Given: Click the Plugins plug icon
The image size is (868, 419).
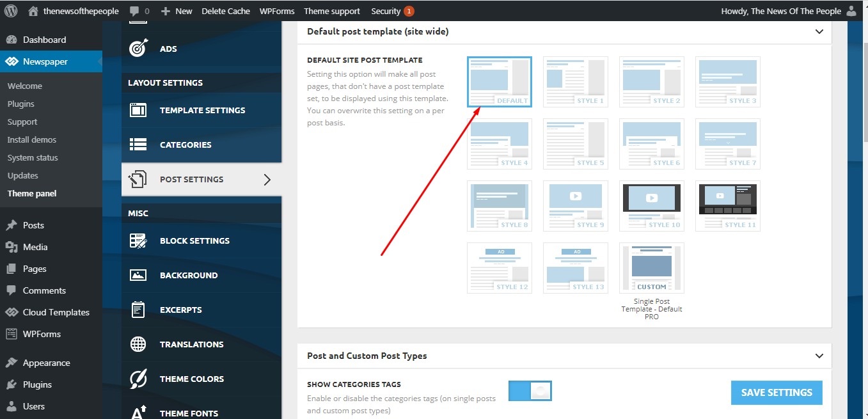Looking at the screenshot, I should 12,384.
